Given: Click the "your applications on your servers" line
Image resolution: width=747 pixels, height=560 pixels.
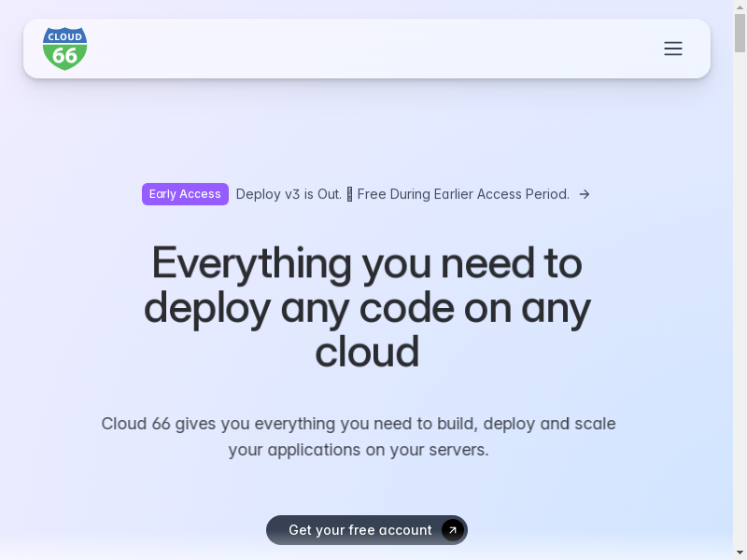Looking at the screenshot, I should (x=358, y=450).
